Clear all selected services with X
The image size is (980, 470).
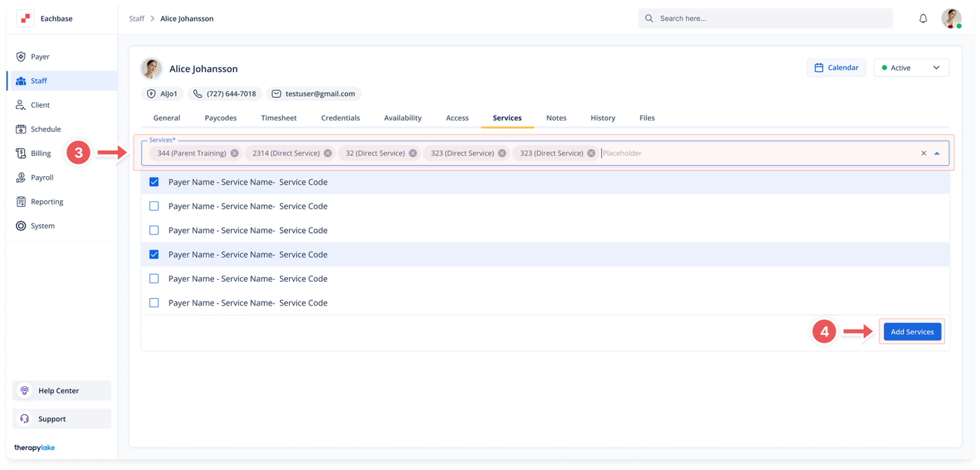923,153
